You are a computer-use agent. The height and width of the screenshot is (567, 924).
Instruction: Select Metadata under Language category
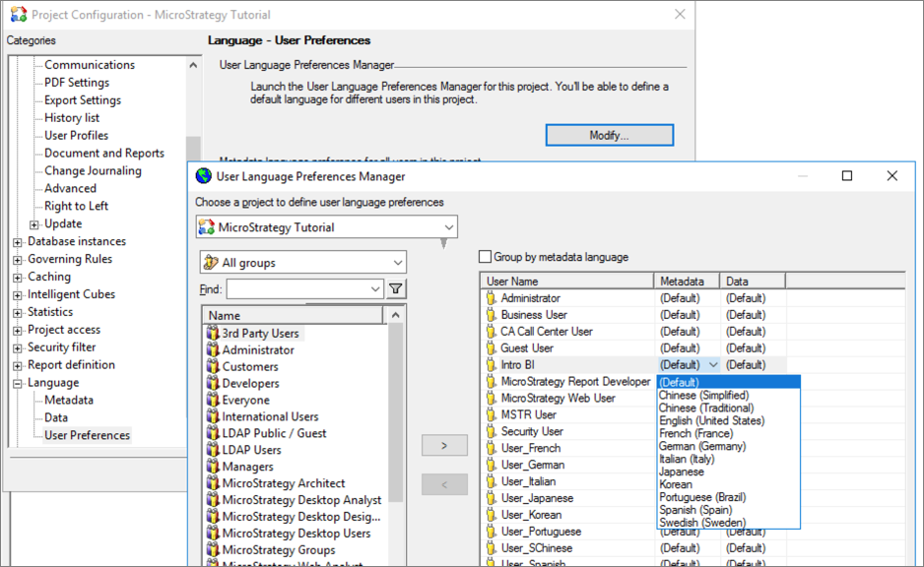[x=69, y=400]
